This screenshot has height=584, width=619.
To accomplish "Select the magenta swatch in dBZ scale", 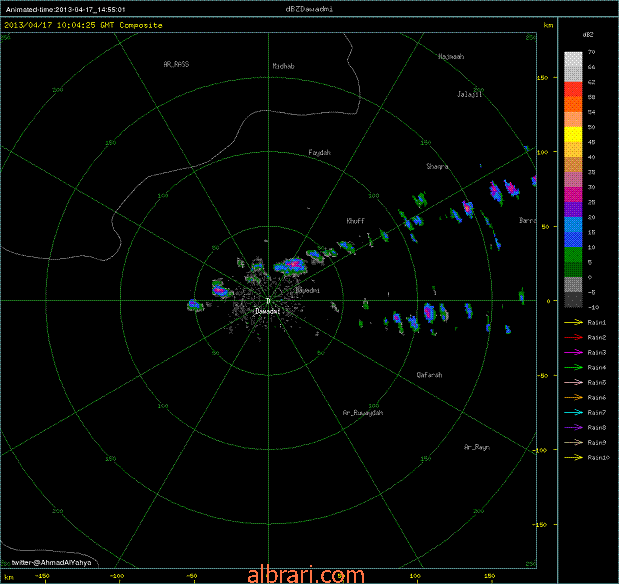I will [573, 194].
